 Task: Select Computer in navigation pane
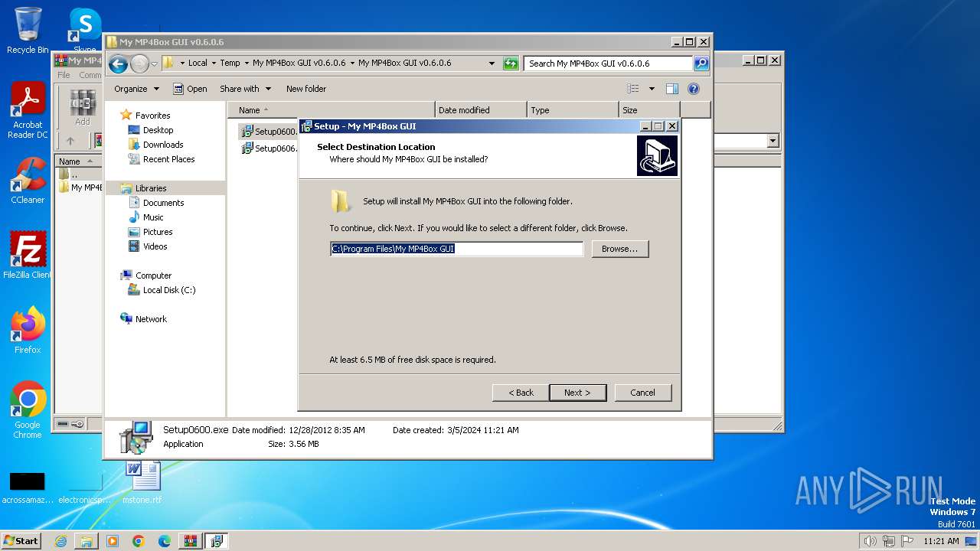point(153,275)
